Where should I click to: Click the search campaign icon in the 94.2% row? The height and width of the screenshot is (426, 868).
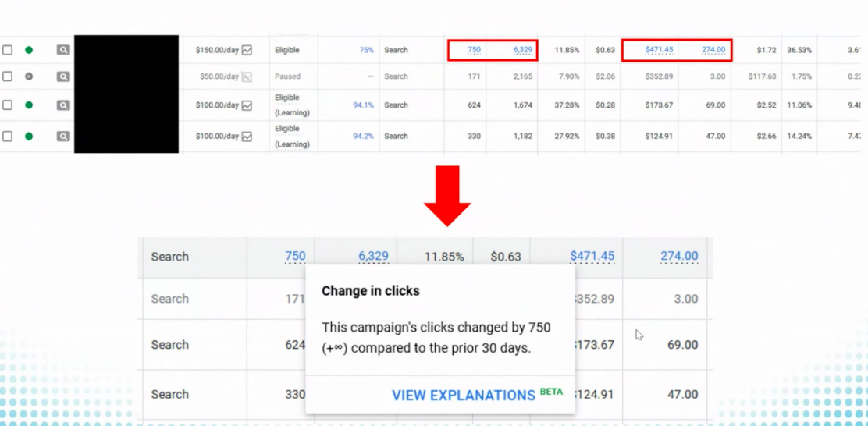point(63,136)
